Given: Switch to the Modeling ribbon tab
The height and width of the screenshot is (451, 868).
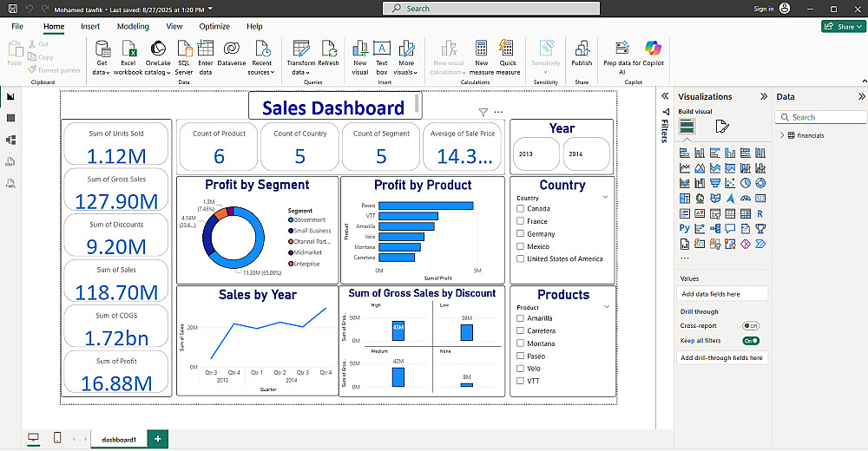Looking at the screenshot, I should point(133,26).
